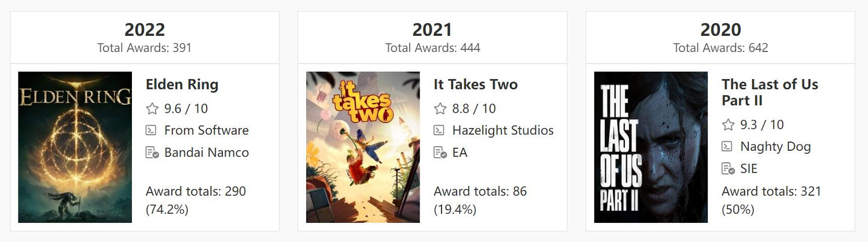Open the Elden Ring game title link

tap(182, 84)
